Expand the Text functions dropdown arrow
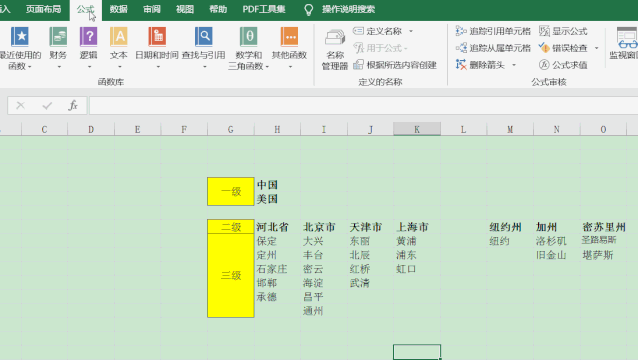The image size is (638, 360). (119, 67)
